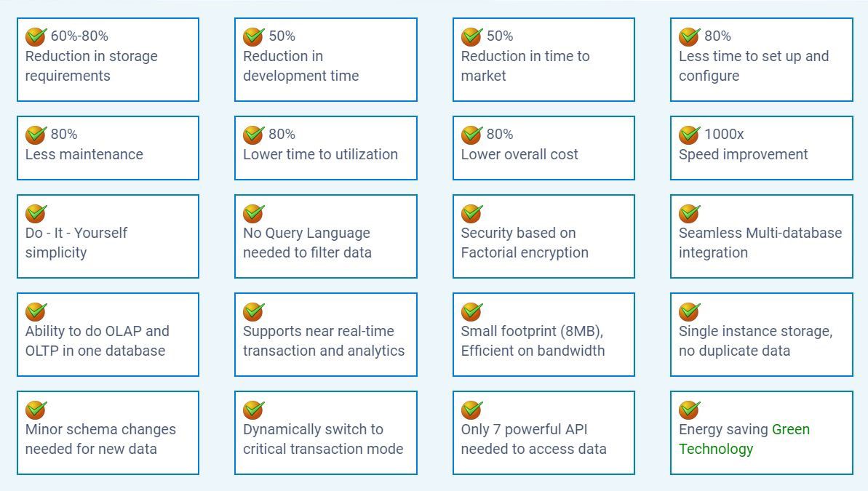Click the checkmark icon beside 60%-80%
868x491 pixels.
click(36, 36)
